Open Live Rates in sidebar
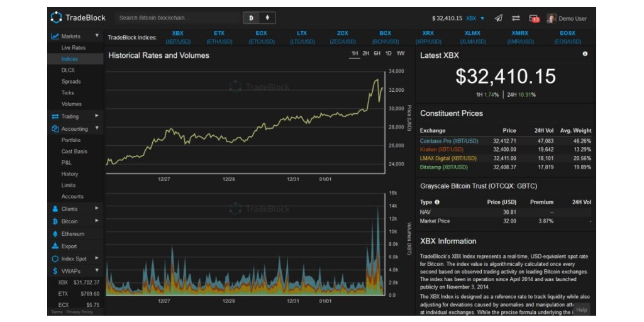The width and height of the screenshot is (644, 322). click(74, 48)
